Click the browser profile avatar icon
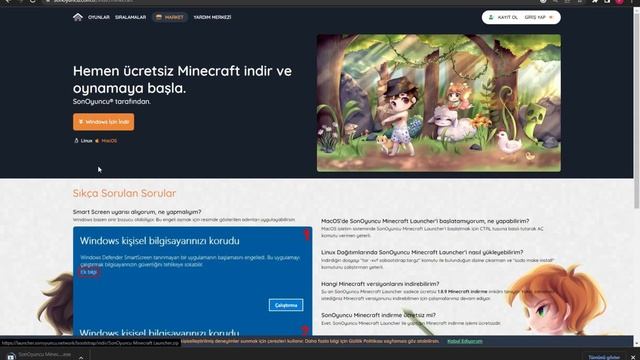Image resolution: width=640 pixels, height=360 pixels. [x=620, y=2]
